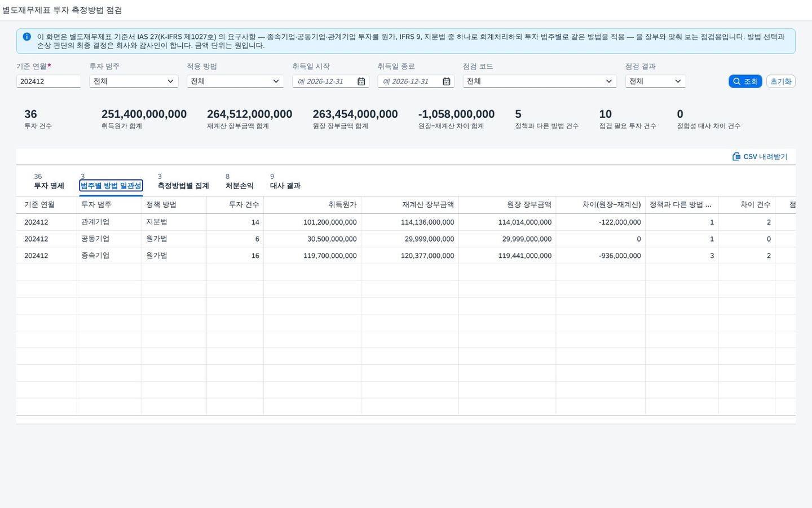
Task: Click the 초기화 reset button
Action: coord(781,81)
